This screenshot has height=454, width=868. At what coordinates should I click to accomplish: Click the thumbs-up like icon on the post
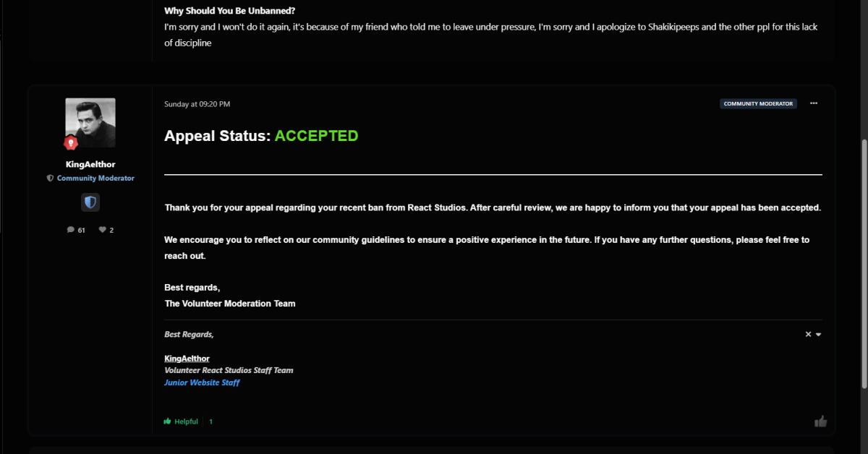[x=820, y=421]
